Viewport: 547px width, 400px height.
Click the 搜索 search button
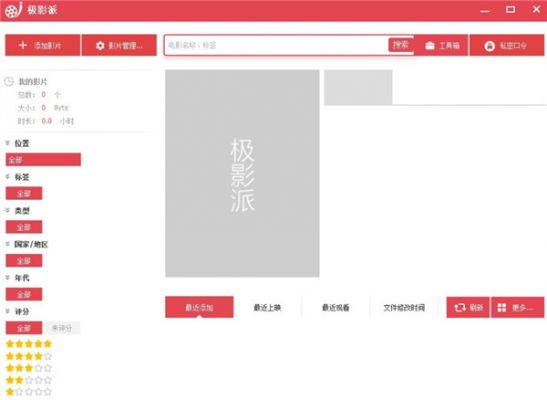[400, 45]
